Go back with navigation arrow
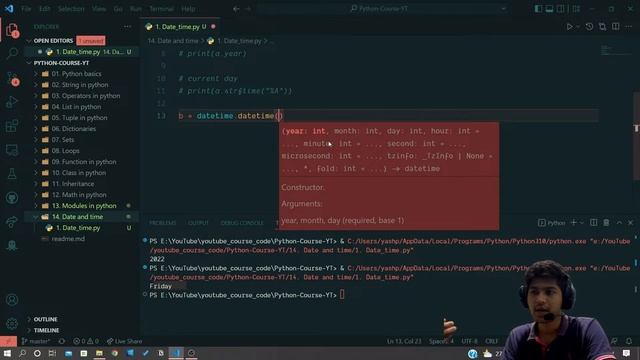Screen dimensions: 640x360 236,9
